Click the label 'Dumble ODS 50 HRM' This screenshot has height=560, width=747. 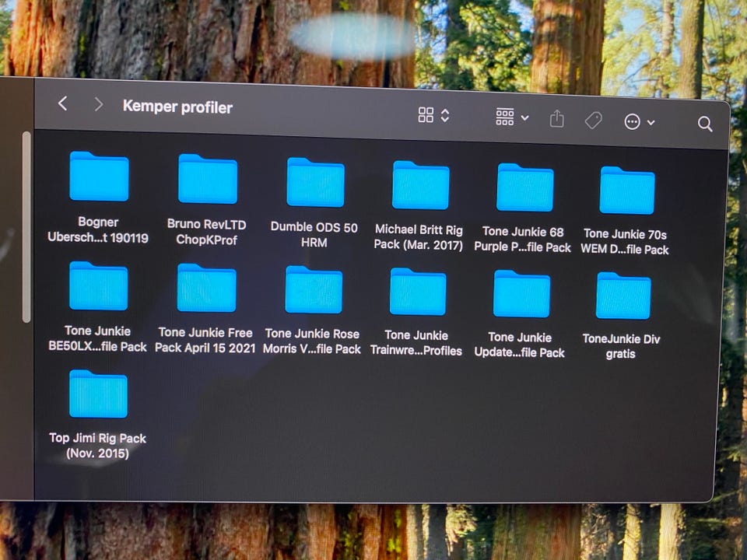[314, 235]
